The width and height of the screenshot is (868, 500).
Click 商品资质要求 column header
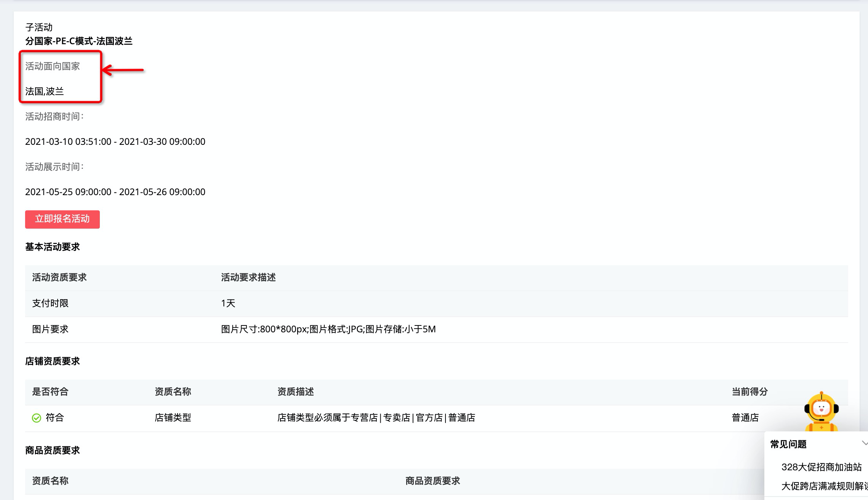pyautogui.click(x=433, y=481)
